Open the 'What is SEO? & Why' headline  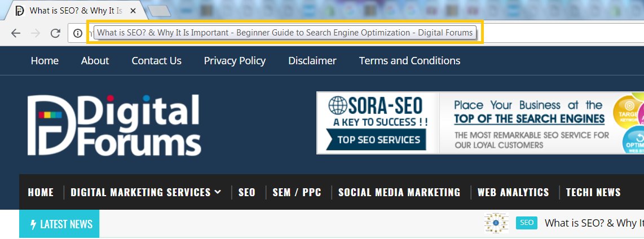[594, 223]
